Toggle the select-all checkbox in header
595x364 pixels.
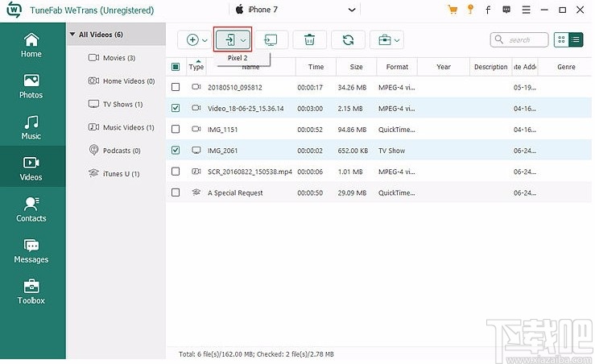(x=176, y=67)
